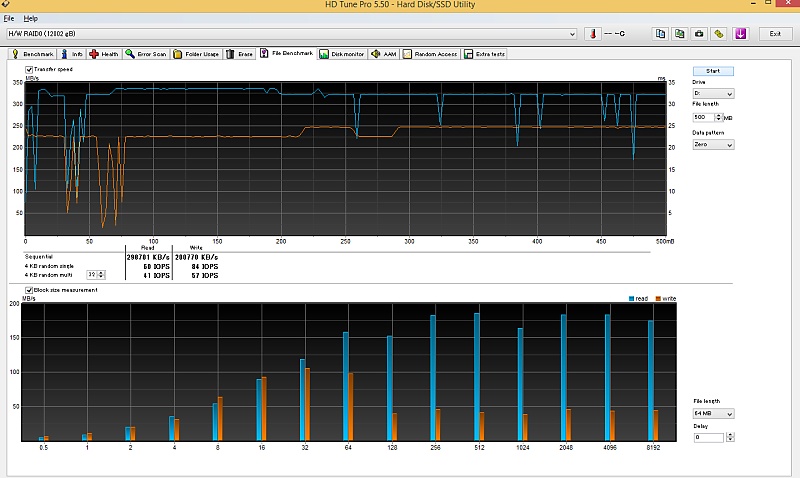Image resolution: width=800 pixels, height=478 pixels.
Task: Copy results to clipboard as text
Action: click(660, 34)
